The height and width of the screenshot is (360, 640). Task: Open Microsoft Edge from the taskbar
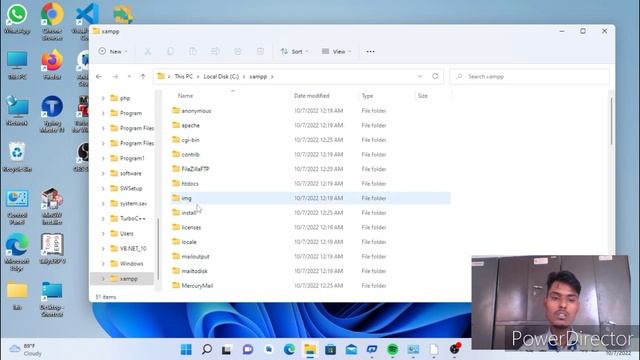(x=289, y=349)
